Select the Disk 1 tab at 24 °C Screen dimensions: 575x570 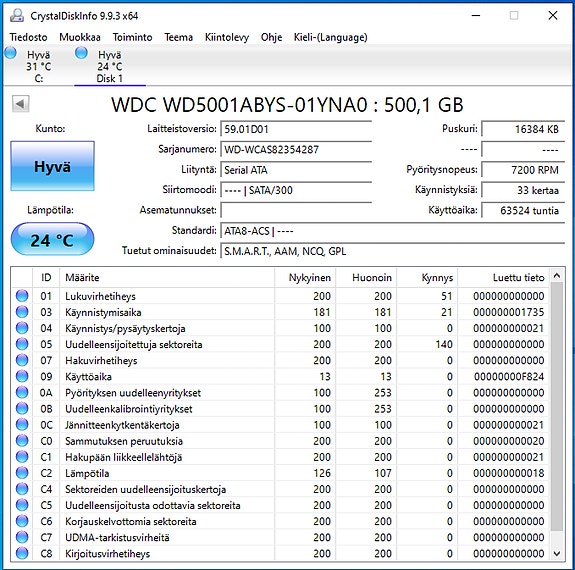coord(110,66)
